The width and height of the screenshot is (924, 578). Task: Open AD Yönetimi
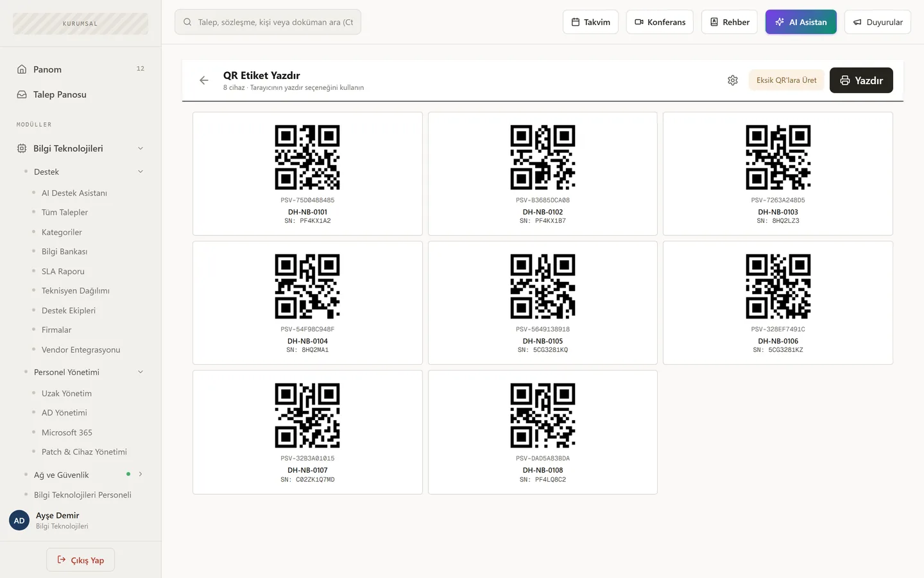[x=64, y=413]
